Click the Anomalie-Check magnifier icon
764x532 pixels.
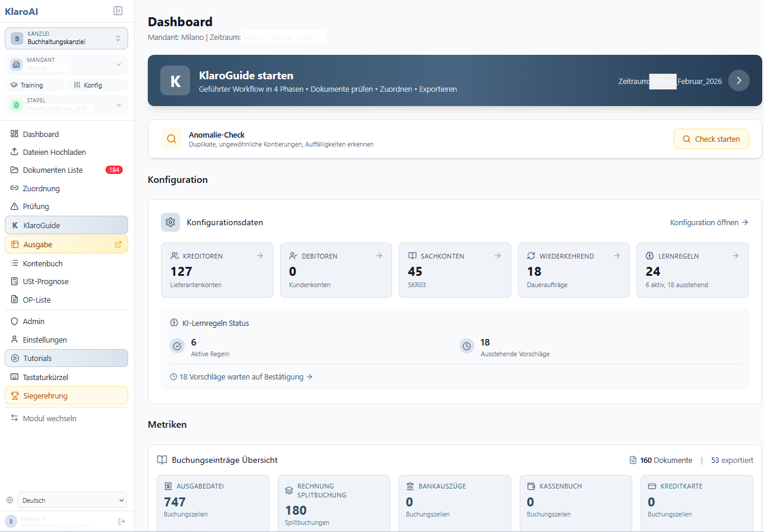[172, 139]
